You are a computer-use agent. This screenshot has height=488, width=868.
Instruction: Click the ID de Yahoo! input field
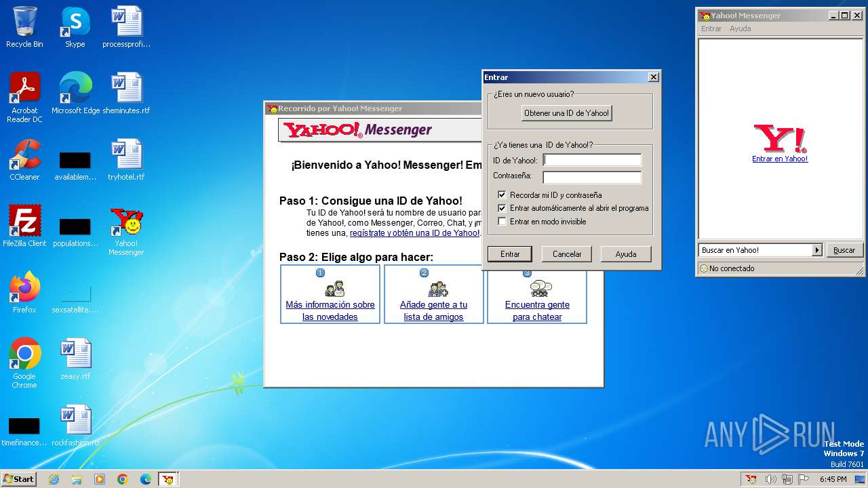pyautogui.click(x=592, y=161)
